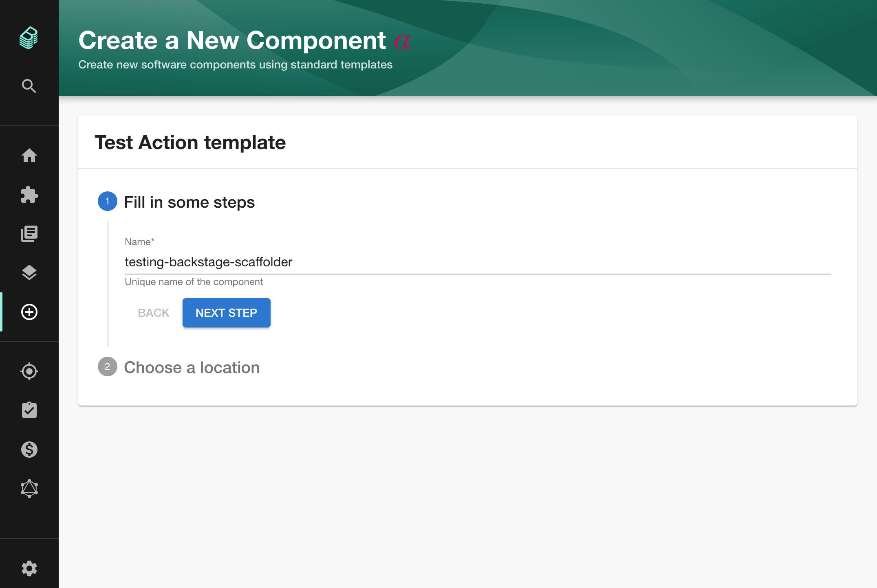
Task: Click step 1 Fill in some steps
Action: coord(189,202)
